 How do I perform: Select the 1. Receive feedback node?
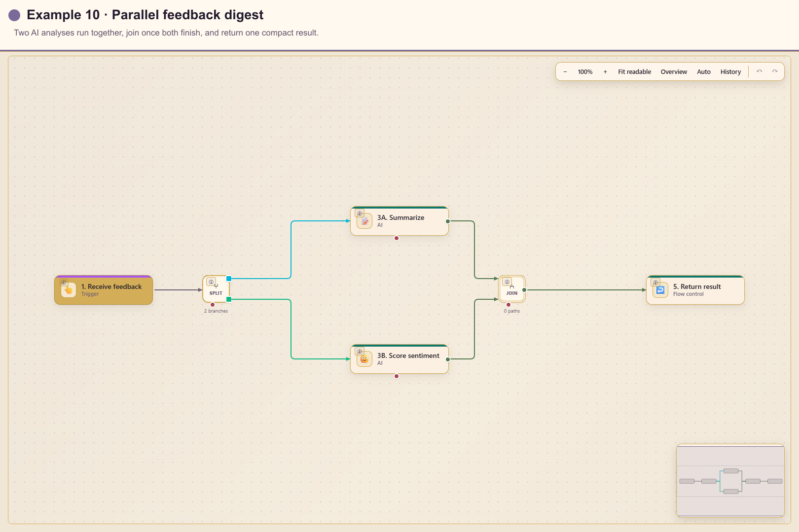coord(104,290)
